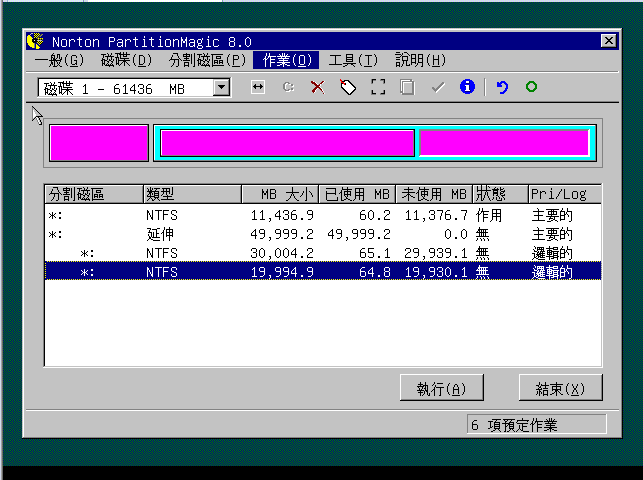Open partition info via blue i icon
Image resolution: width=643 pixels, height=480 pixels.
pyautogui.click(x=467, y=86)
